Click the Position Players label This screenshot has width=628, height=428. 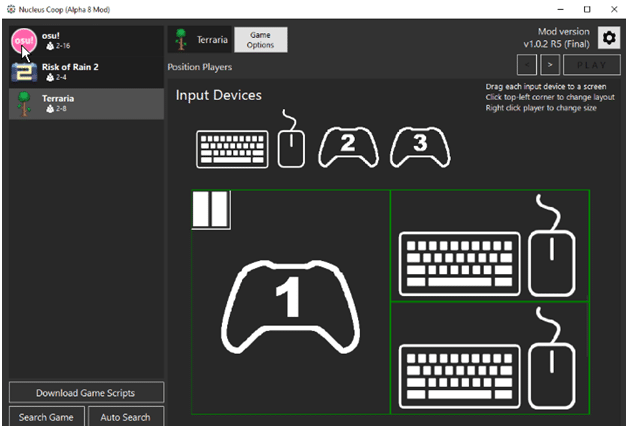point(199,67)
